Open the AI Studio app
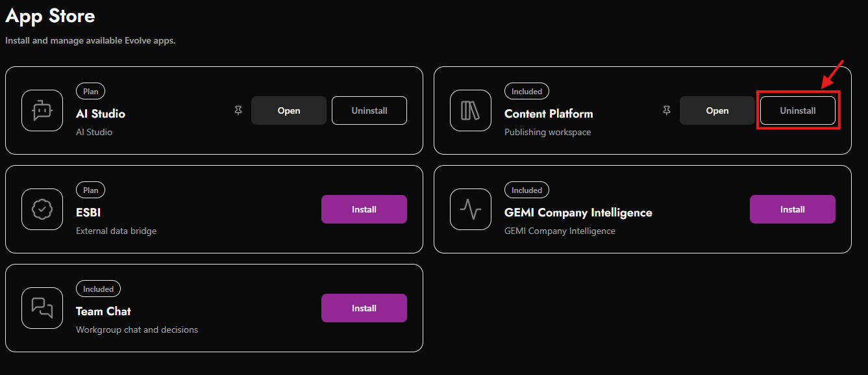Viewport: 868px width, 375px height. (x=289, y=110)
